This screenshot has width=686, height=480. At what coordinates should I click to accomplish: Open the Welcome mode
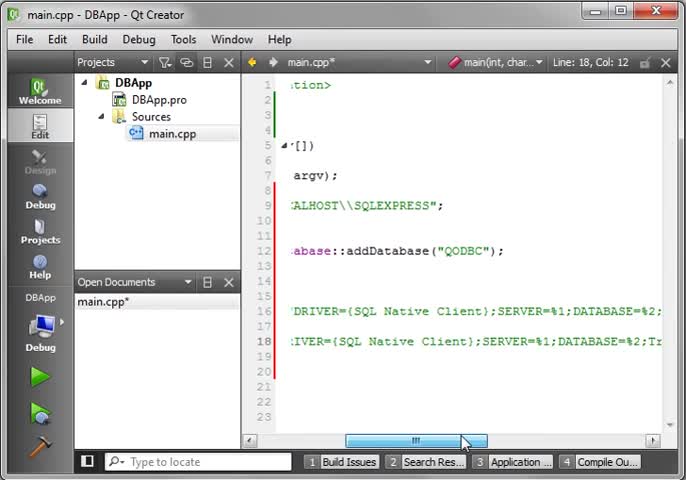click(x=40, y=91)
